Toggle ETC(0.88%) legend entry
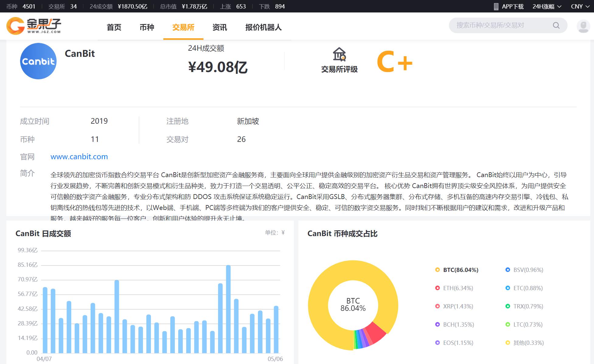The height and width of the screenshot is (364, 594). pyautogui.click(x=524, y=288)
